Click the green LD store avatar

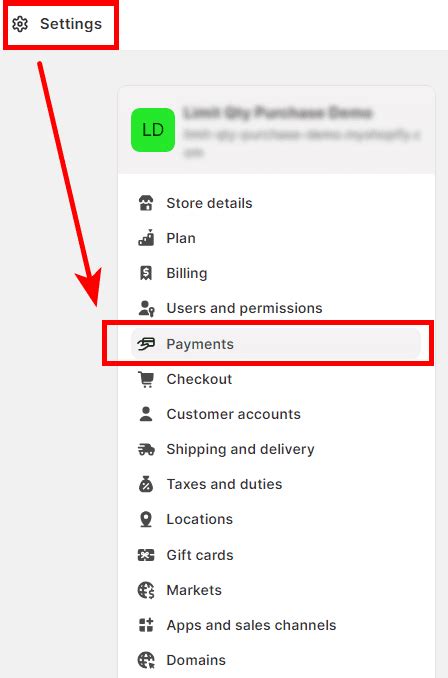[x=153, y=130]
